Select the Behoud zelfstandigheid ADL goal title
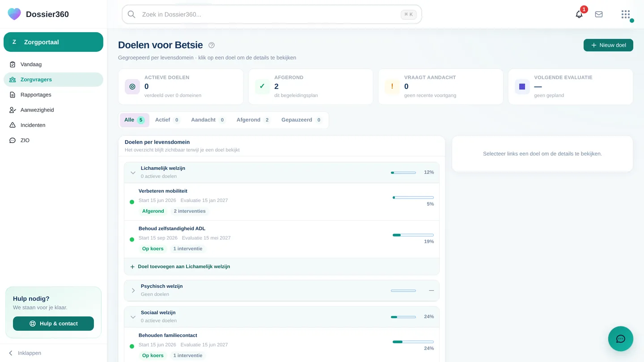Screen dimensions: 644x362 click(172, 229)
